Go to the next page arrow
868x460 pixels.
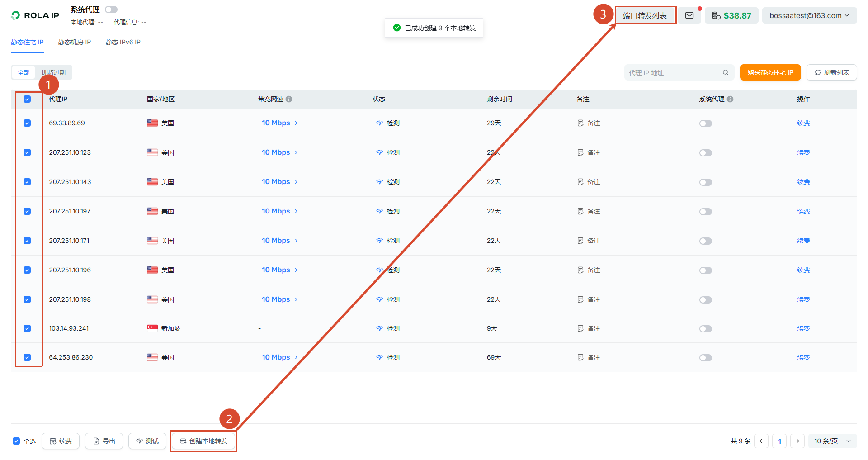(x=797, y=441)
